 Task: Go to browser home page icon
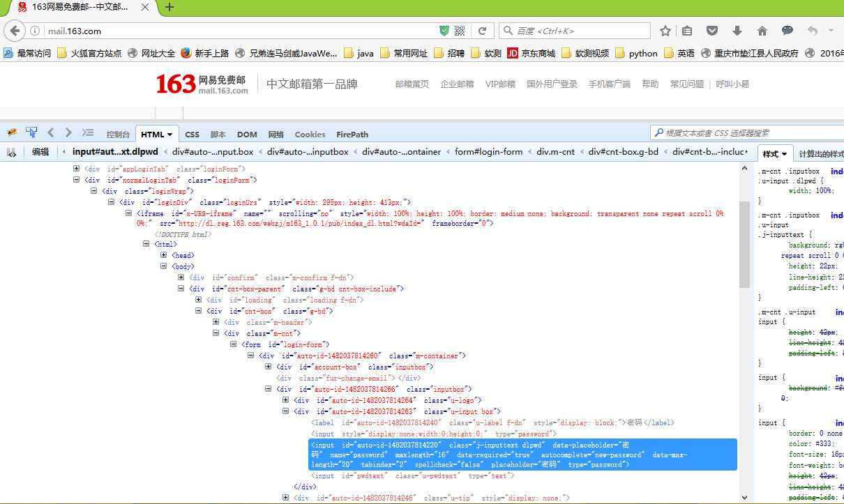(762, 31)
